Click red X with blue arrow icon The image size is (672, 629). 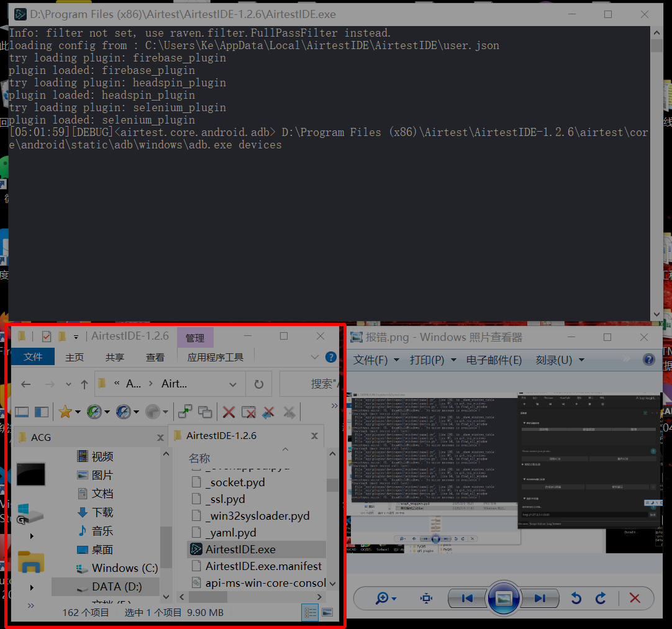(268, 412)
